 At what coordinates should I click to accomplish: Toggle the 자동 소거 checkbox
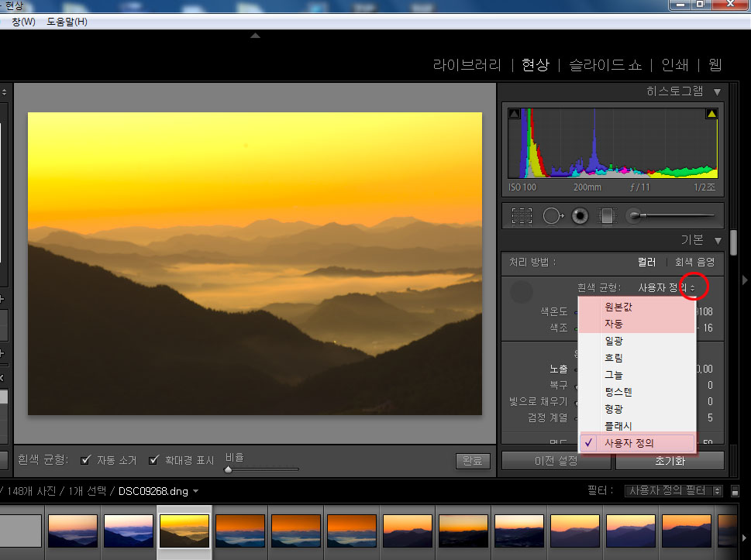click(x=85, y=460)
